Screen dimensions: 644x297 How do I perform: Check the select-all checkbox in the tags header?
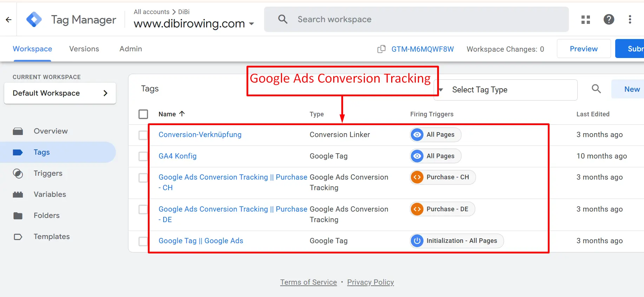(144, 114)
